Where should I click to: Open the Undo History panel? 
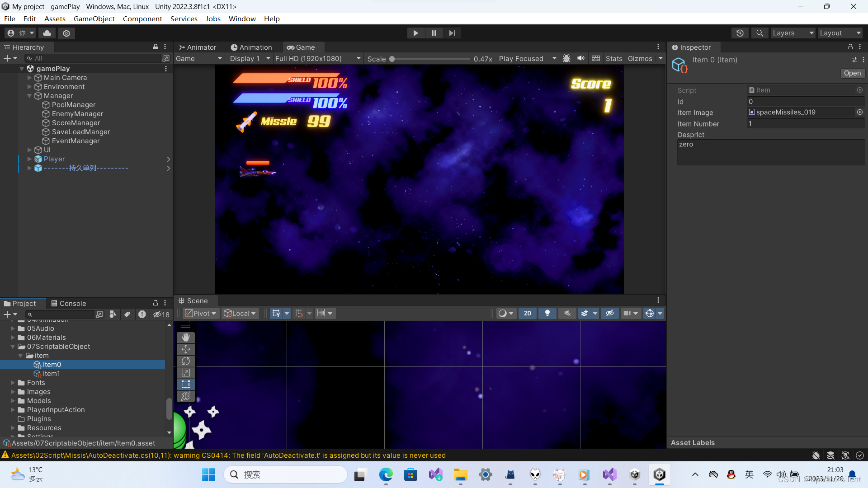tap(740, 33)
